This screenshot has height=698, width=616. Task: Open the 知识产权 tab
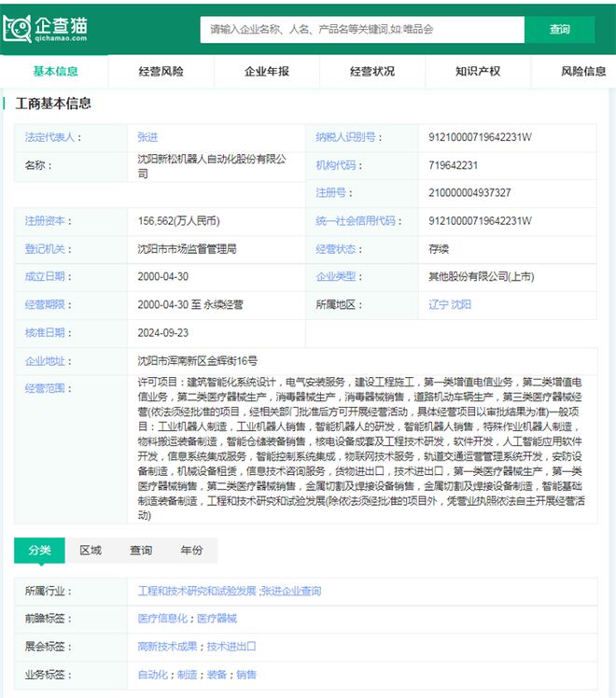478,71
